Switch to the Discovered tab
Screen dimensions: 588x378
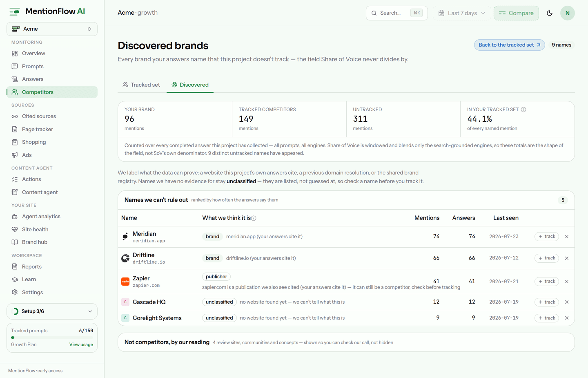(190, 85)
